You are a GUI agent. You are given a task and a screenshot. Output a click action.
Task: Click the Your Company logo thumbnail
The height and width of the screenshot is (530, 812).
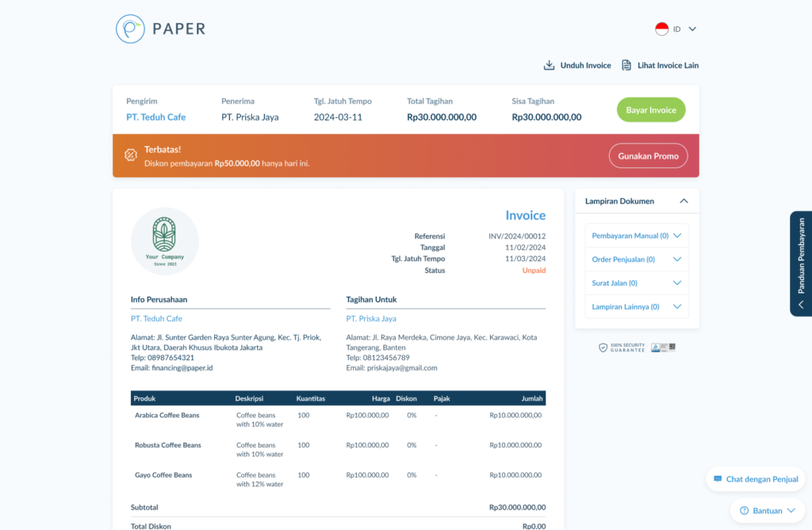(165, 240)
